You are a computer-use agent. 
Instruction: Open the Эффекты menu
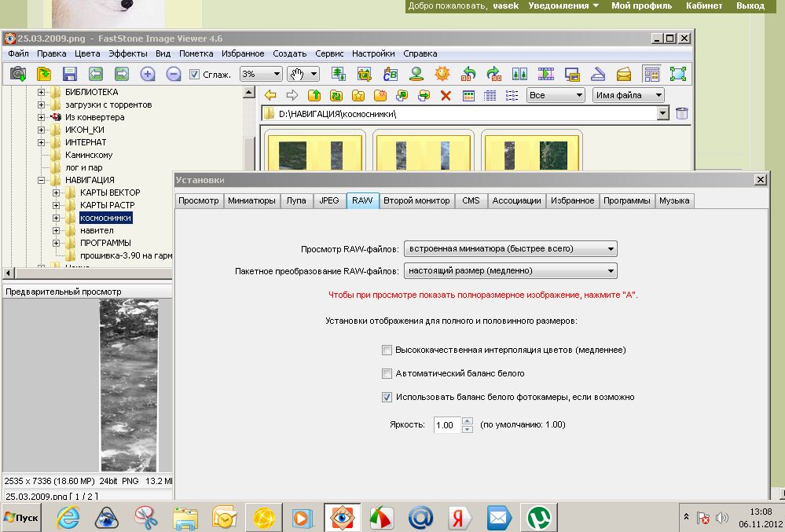coord(127,53)
